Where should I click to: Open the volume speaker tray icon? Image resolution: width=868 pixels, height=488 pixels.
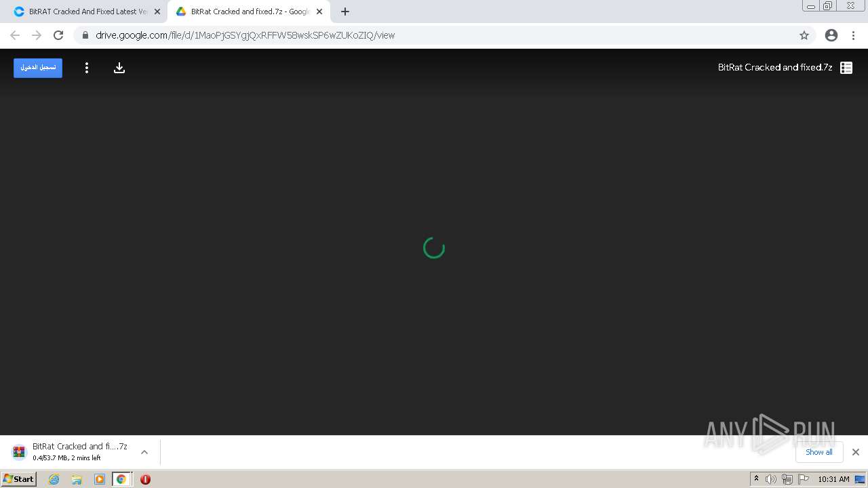(771, 479)
